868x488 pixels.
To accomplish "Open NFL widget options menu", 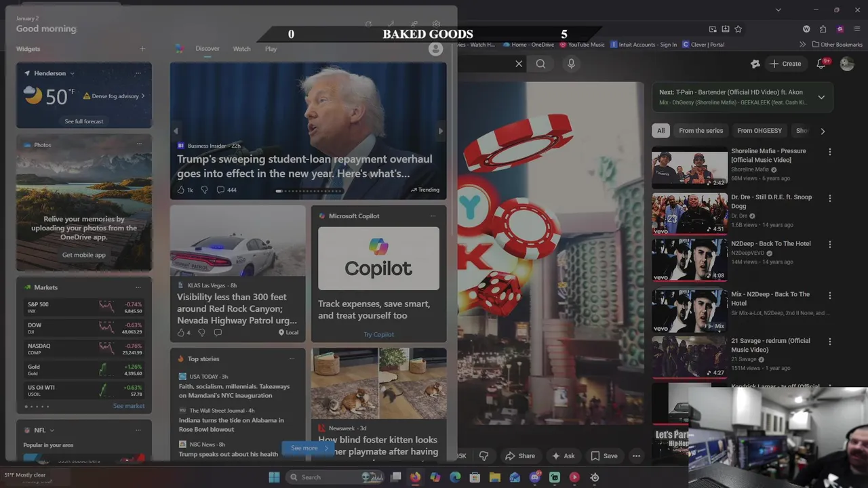I will (x=138, y=430).
